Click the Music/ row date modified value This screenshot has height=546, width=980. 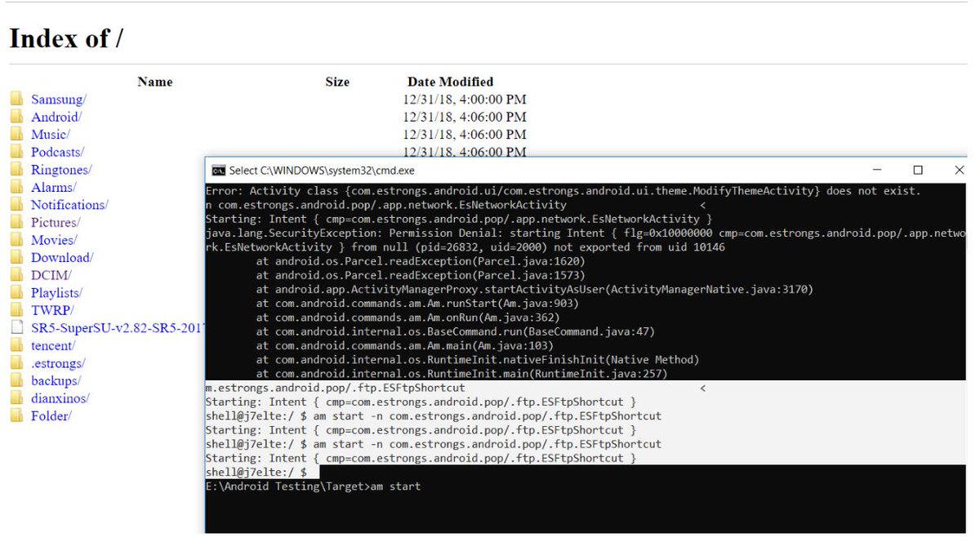point(465,135)
